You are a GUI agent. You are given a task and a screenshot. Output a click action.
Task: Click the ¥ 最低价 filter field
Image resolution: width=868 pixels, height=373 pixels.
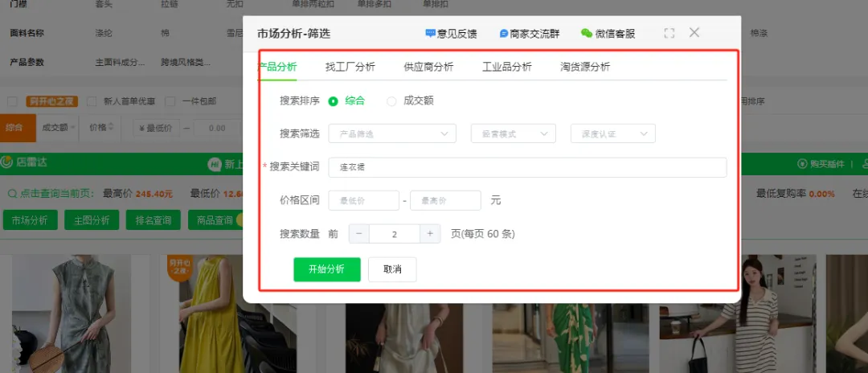[x=157, y=129]
